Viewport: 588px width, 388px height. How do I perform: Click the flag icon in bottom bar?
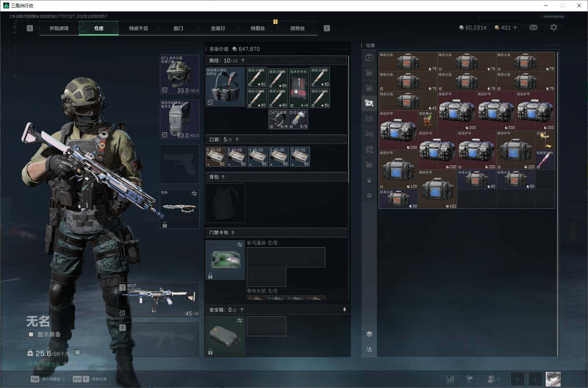tap(469, 379)
